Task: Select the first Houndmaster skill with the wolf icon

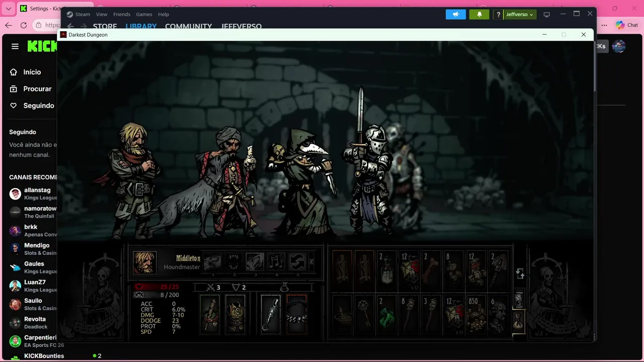Action: tap(212, 262)
